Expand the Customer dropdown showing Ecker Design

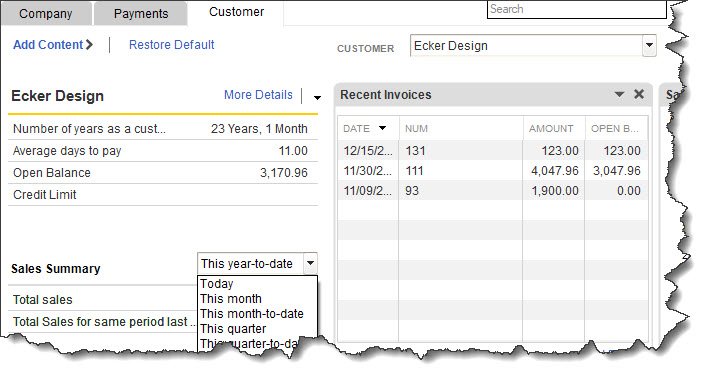point(649,45)
